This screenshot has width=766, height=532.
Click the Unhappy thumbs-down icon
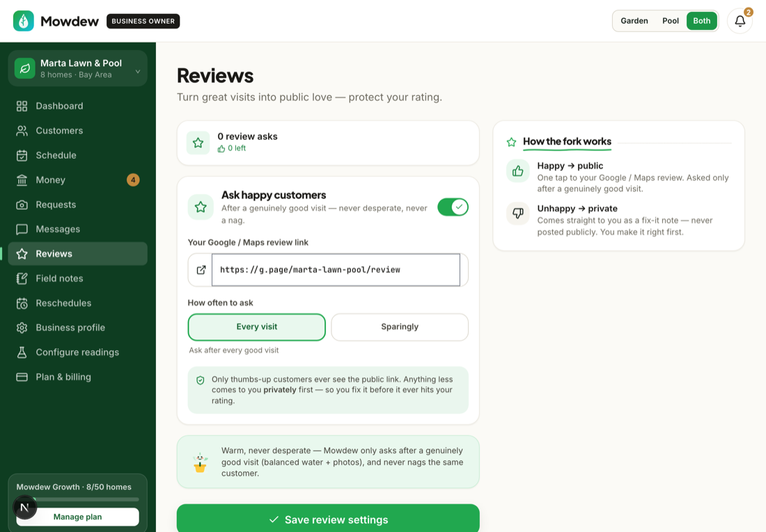(518, 214)
